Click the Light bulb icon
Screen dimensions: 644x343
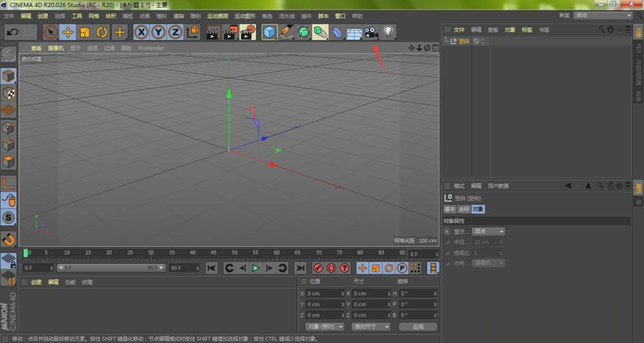pyautogui.click(x=388, y=32)
